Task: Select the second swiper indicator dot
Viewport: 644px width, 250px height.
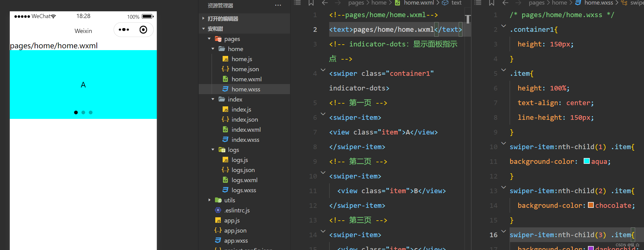Action: [83, 112]
